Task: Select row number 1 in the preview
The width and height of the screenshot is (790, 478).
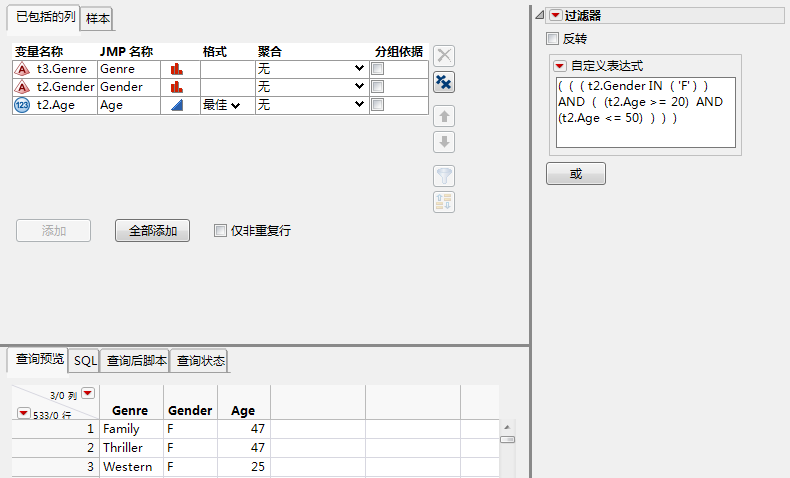Action: (55, 429)
